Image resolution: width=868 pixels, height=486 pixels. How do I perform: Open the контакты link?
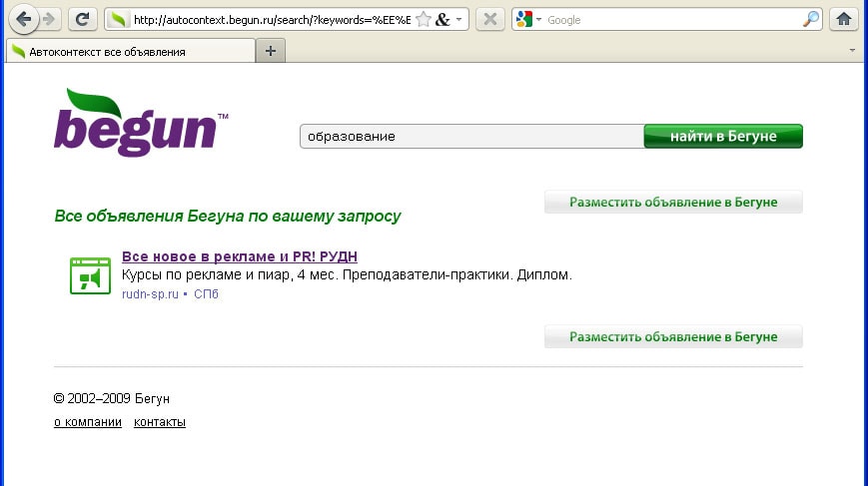point(160,422)
